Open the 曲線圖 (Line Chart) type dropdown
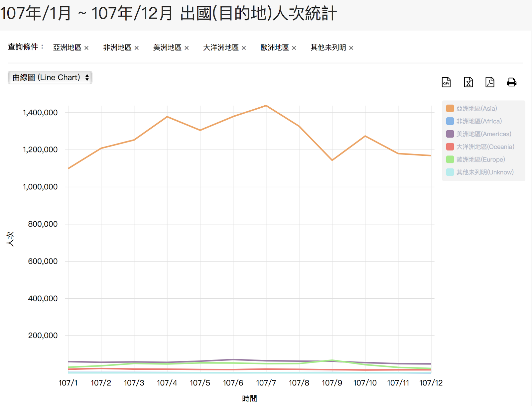The height and width of the screenshot is (406, 532). coord(50,77)
